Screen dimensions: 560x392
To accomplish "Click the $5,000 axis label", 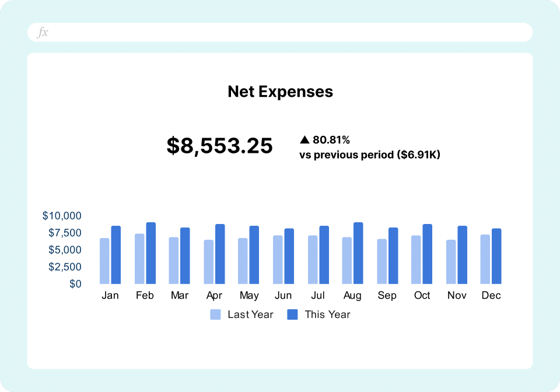I will pos(65,250).
